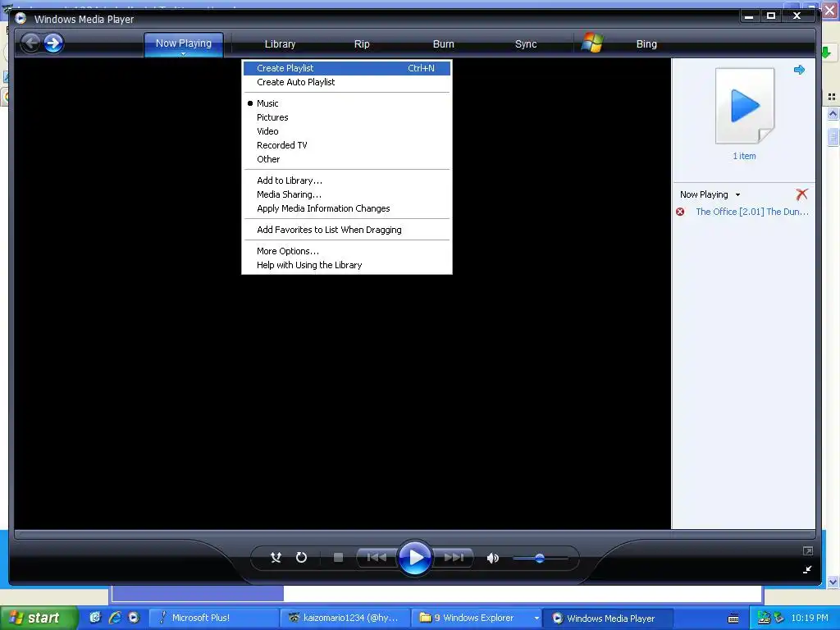840x630 pixels.
Task: Click the Back navigation arrow
Action: [x=31, y=43]
